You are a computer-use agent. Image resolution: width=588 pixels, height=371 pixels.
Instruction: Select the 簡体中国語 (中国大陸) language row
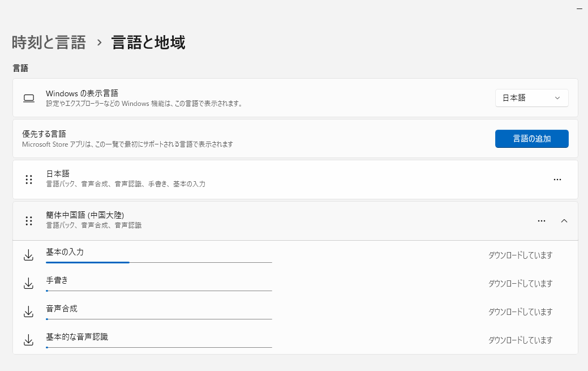[226, 221]
